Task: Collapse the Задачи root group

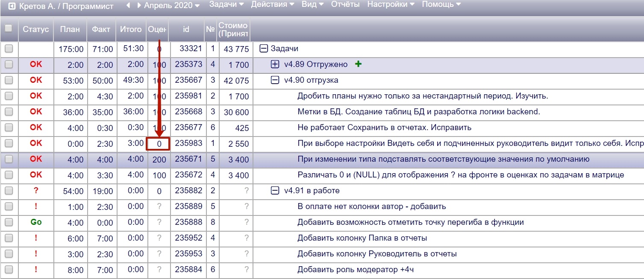Action: pyautogui.click(x=264, y=49)
